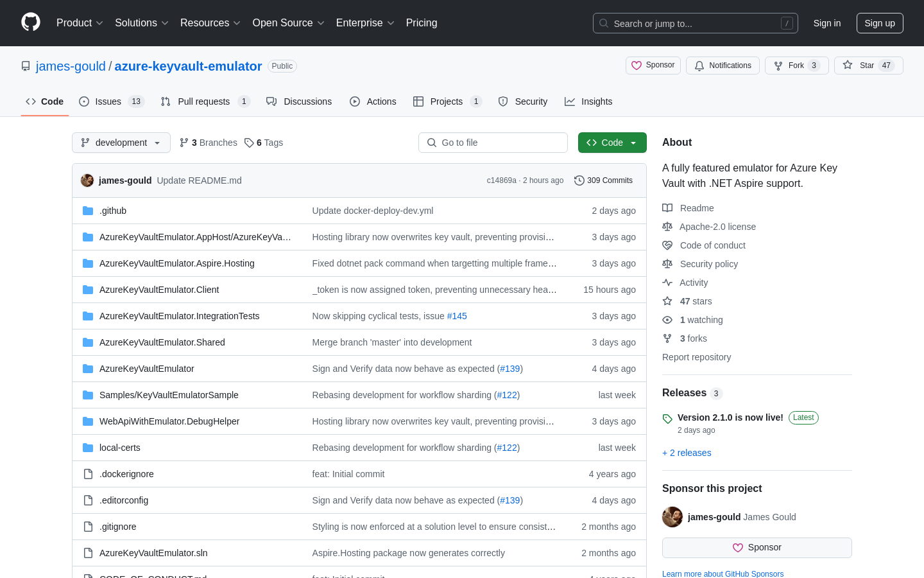Expand the Resources menu
Image resolution: width=924 pixels, height=578 pixels.
(x=210, y=23)
